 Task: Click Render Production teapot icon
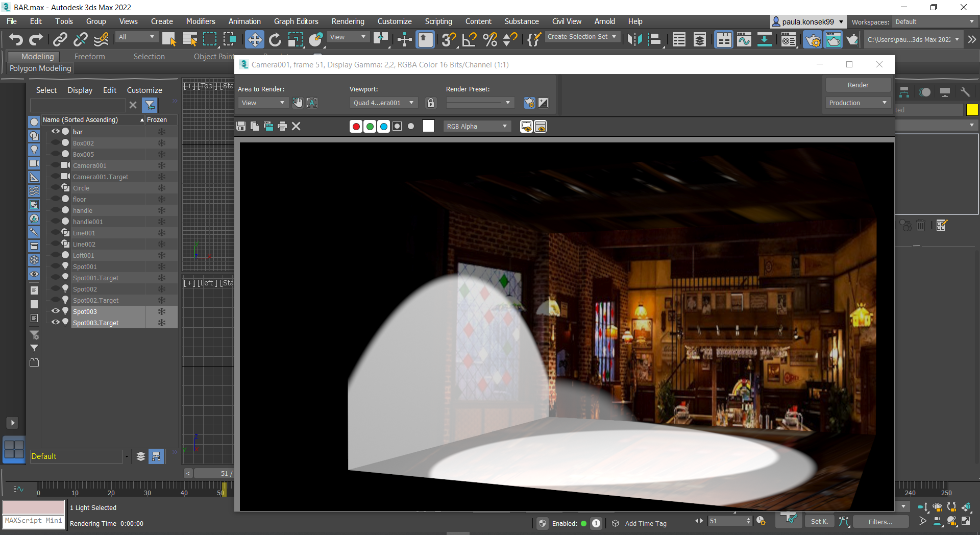tap(852, 39)
